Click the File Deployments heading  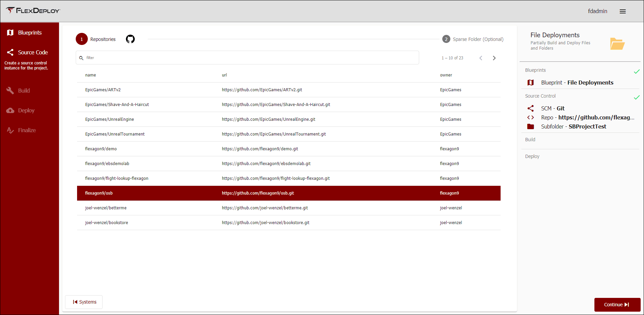coord(555,35)
